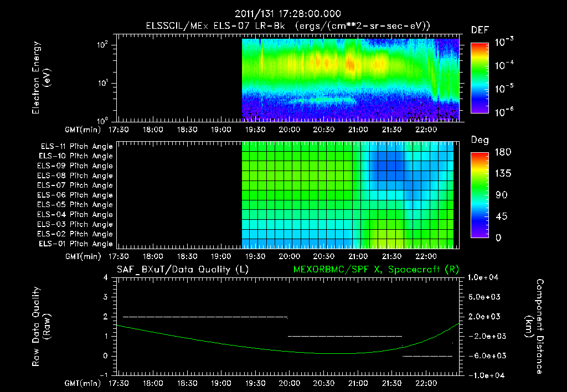Click the green spacecraft SPF X distance curve
The height and width of the screenshot is (392, 567).
(288, 351)
